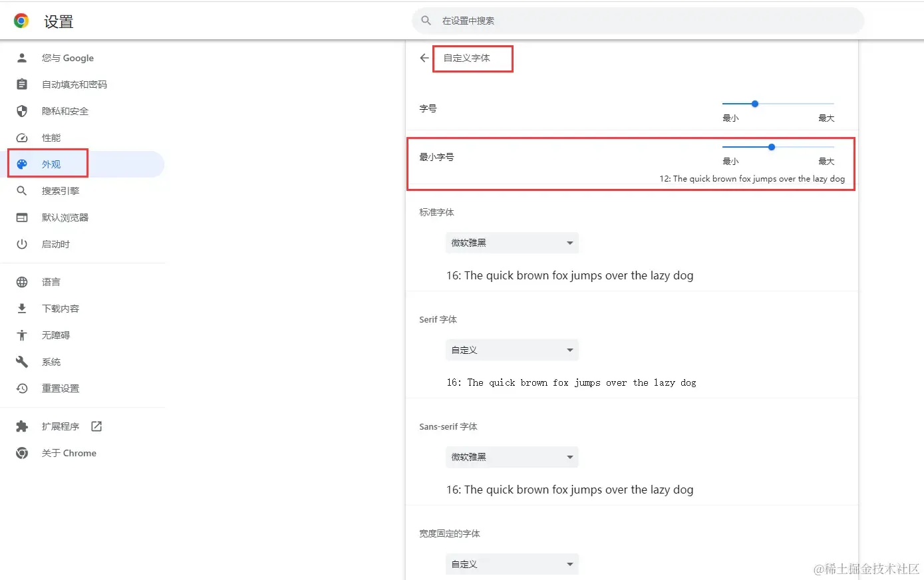The width and height of the screenshot is (924, 580).
Task: Open the Sans-serif 字体 dropdown
Action: click(512, 457)
